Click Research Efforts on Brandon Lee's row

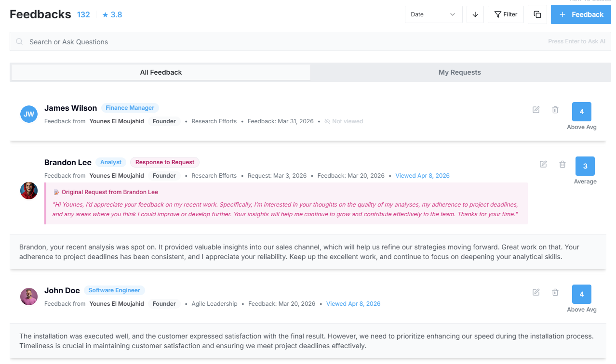pos(214,176)
